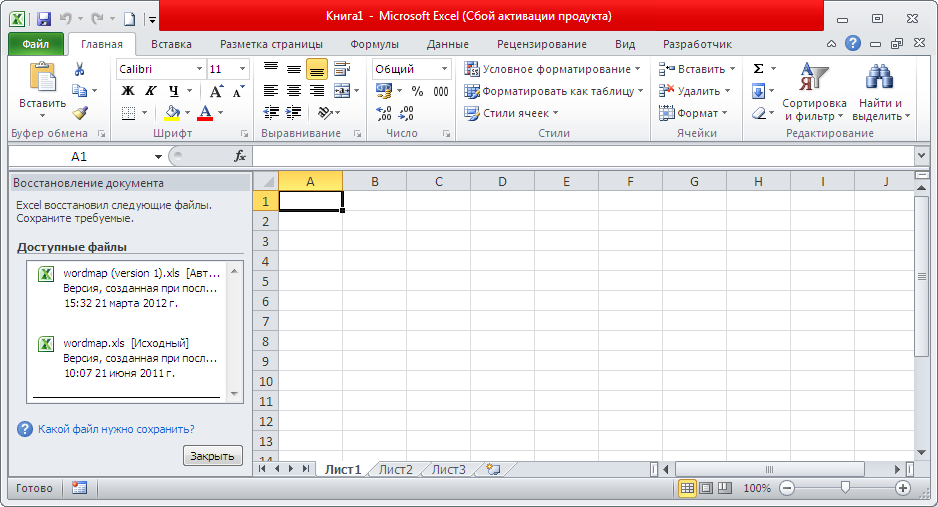The width and height of the screenshot is (938, 507).
Task: Switch to the Разметка страницы tab
Action: (x=271, y=44)
